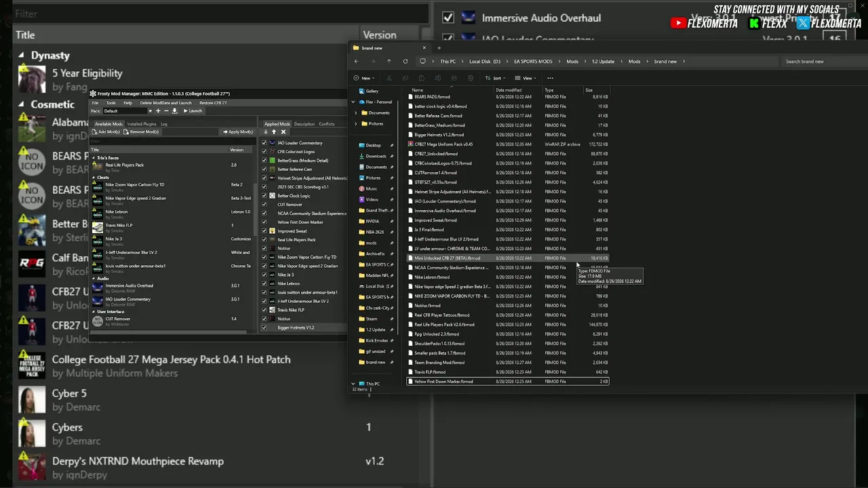This screenshot has width=868, height=488.
Task: Open the Steam pinned folder
Action: tap(372, 319)
